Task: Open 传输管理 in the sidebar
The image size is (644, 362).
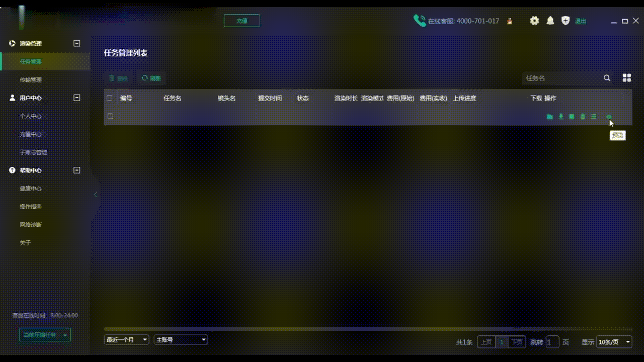Action: pyautogui.click(x=31, y=80)
